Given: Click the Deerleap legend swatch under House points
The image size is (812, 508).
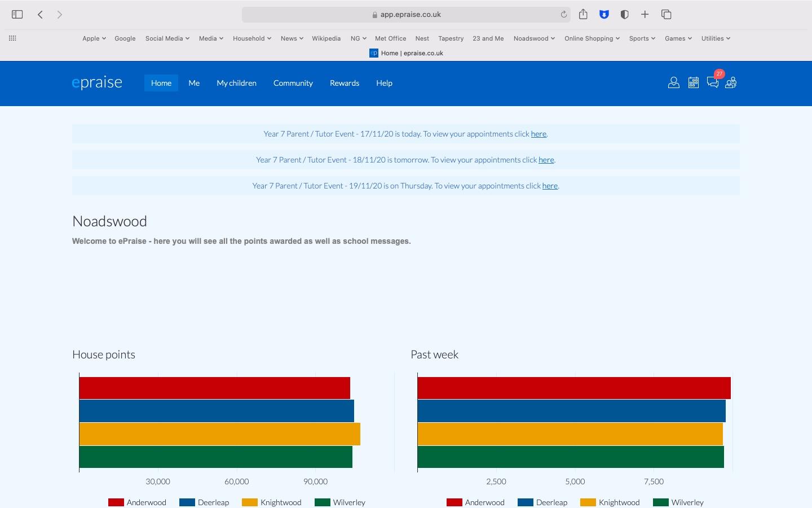Looking at the screenshot, I should 187,502.
